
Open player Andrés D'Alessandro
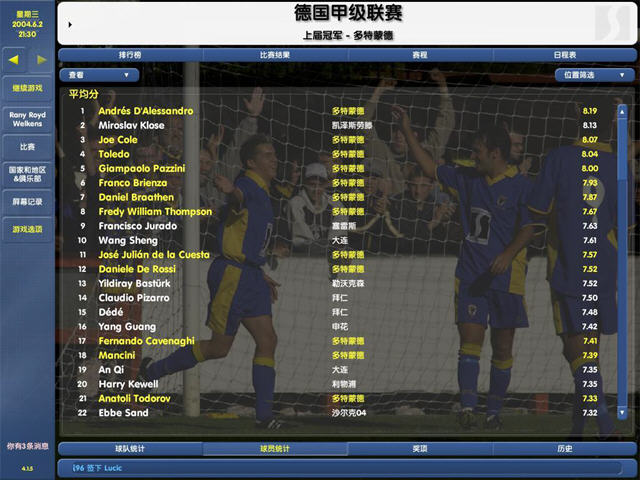(146, 111)
